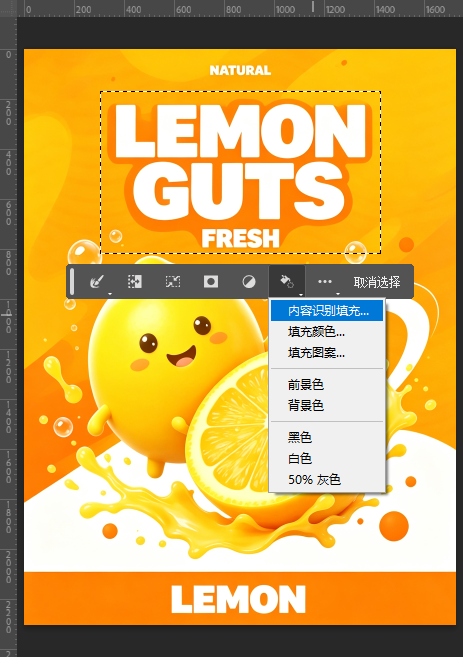Choose 黑色 fill option
The image size is (463, 657).
click(x=327, y=437)
